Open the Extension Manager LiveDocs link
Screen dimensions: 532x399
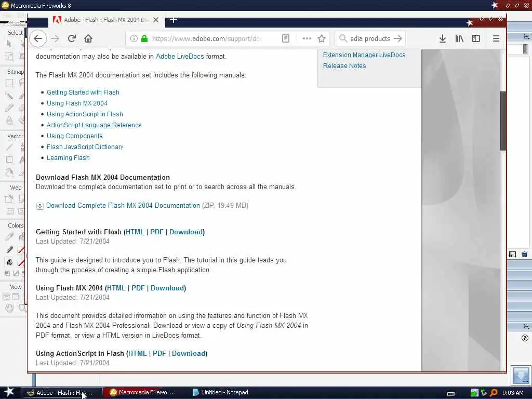[x=364, y=55]
